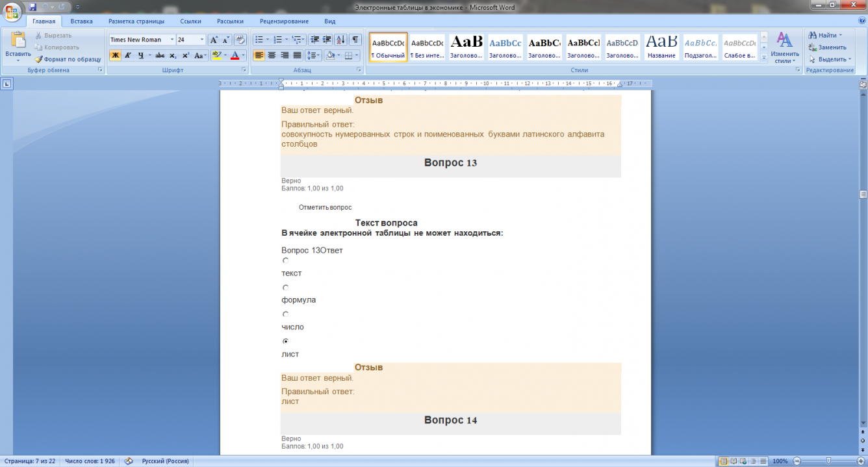Toggle bold formatting (Ж button)
The width and height of the screenshot is (868, 467).
[x=115, y=56]
